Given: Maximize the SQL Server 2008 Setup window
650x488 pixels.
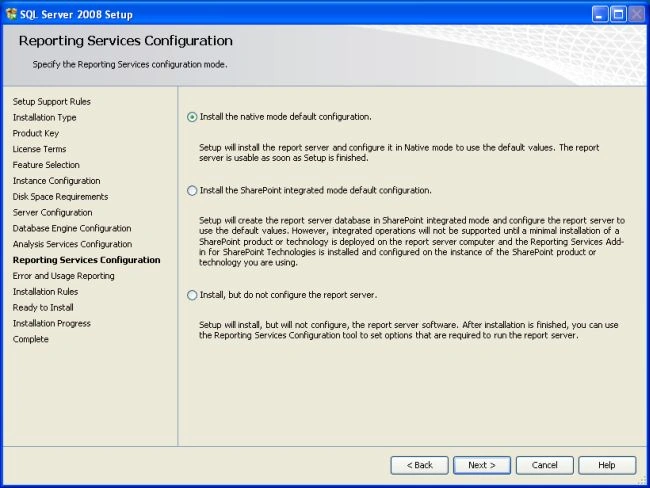Looking at the screenshot, I should coord(618,15).
